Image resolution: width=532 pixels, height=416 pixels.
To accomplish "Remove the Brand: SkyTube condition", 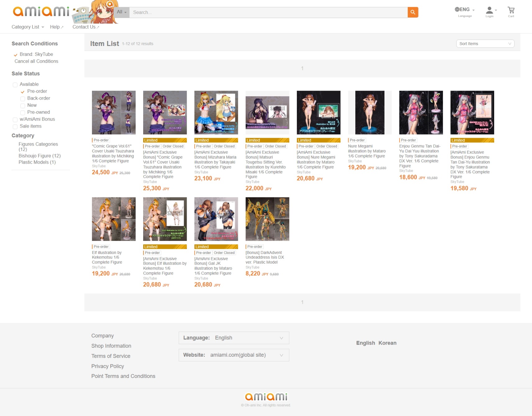I will click(x=16, y=55).
